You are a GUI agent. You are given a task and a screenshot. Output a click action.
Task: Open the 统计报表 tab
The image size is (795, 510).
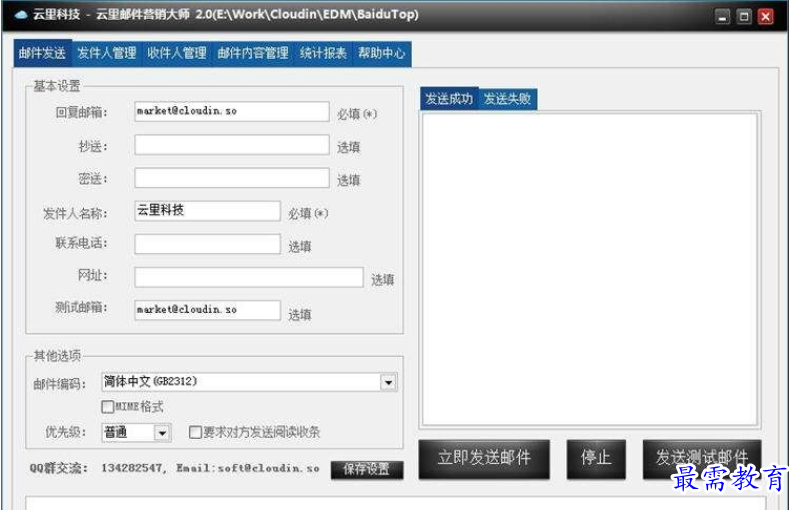[x=323, y=53]
